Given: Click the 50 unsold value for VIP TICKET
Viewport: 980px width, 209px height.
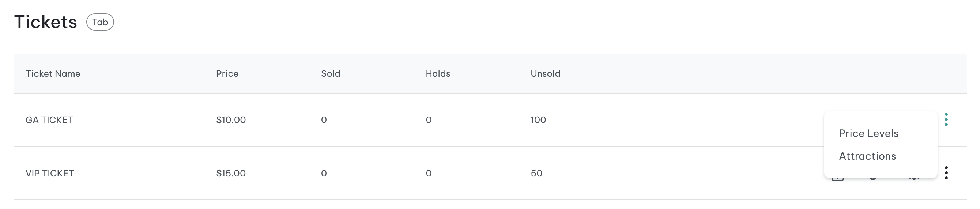Looking at the screenshot, I should coord(536,173).
